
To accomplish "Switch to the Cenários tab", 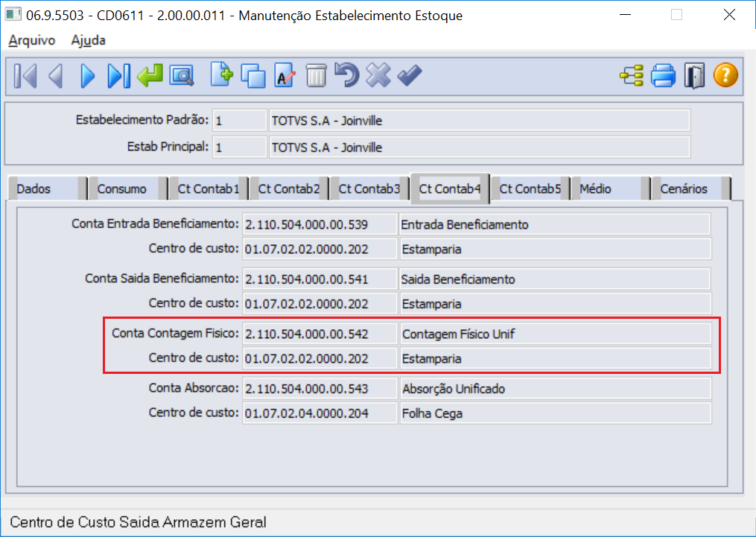I will click(691, 188).
